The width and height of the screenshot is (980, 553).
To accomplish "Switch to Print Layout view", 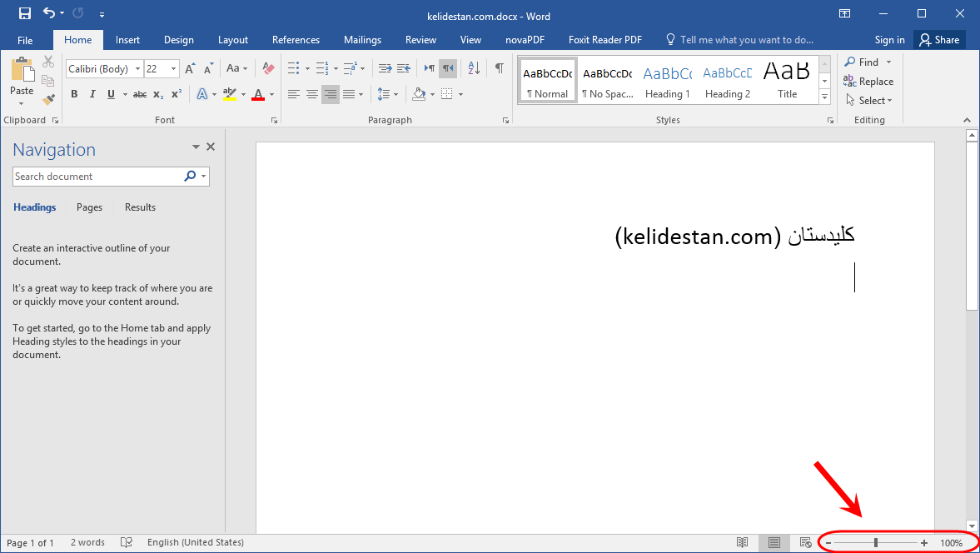I will click(774, 542).
